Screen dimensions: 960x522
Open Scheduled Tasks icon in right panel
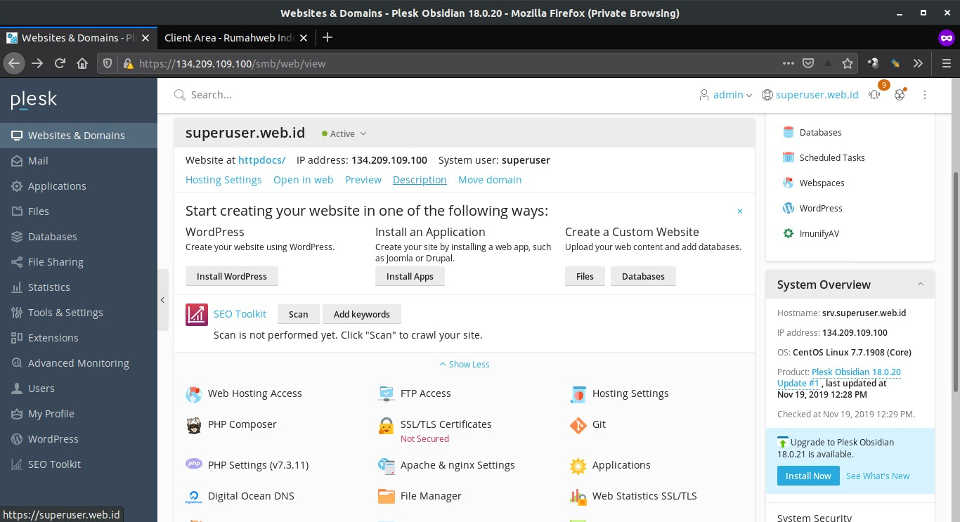point(789,157)
